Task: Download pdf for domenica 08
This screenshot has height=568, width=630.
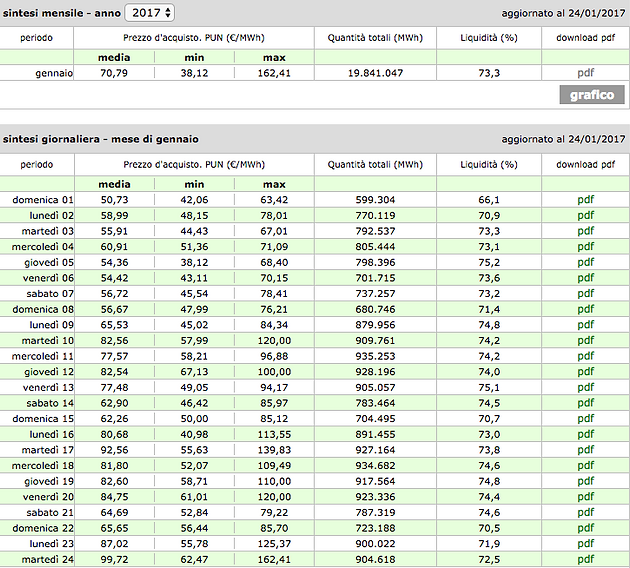Action: [585, 309]
